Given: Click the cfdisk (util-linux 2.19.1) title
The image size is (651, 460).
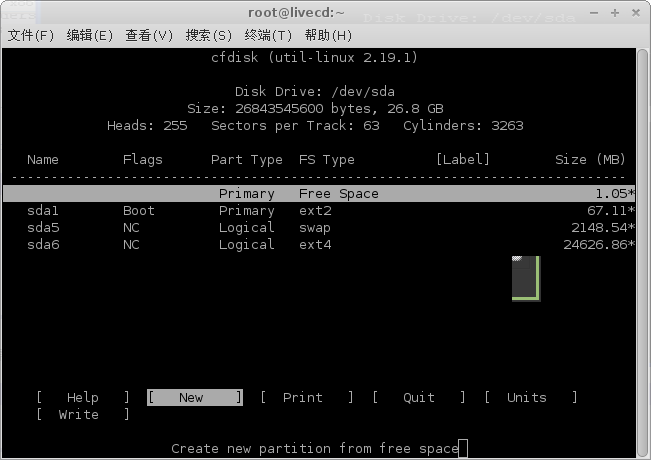Looking at the screenshot, I should 314,57.
